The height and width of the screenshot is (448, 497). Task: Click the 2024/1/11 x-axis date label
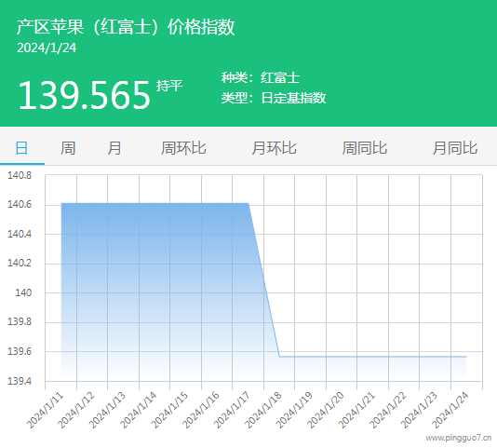tap(45, 410)
